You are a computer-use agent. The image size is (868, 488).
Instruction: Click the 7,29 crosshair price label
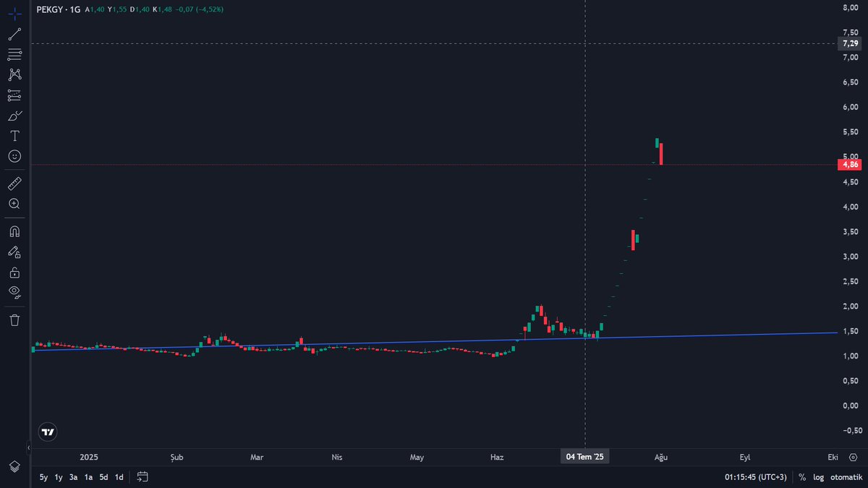pyautogui.click(x=851, y=43)
